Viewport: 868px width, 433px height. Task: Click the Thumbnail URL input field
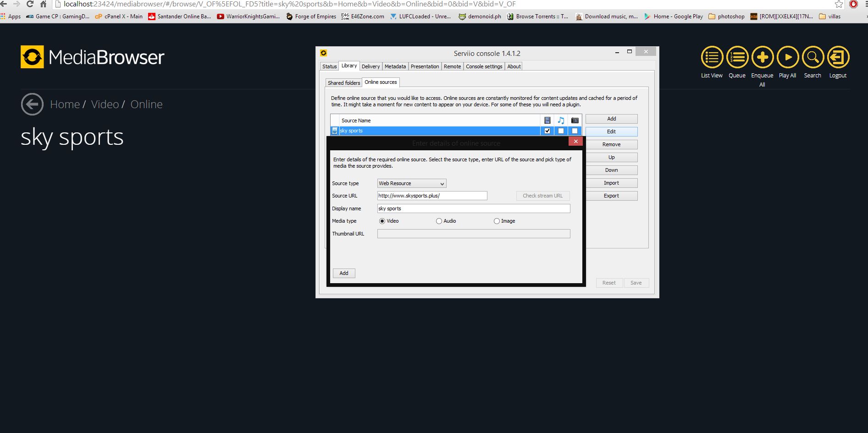474,234
